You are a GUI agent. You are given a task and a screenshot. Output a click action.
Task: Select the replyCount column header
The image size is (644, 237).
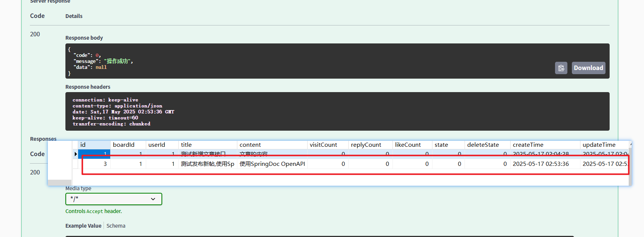point(370,145)
